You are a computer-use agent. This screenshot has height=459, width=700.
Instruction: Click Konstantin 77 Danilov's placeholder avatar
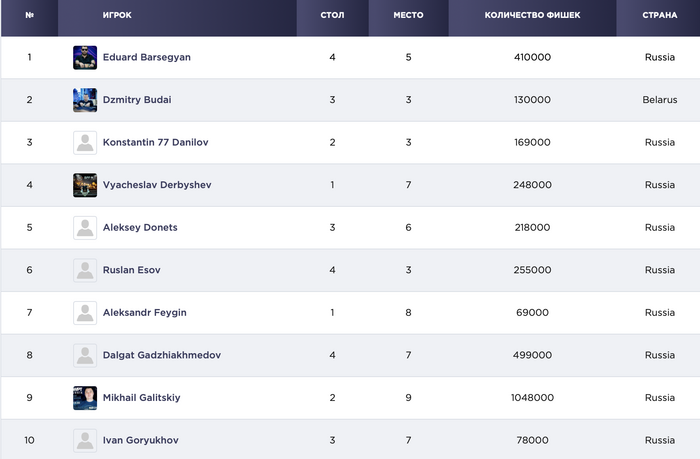(85, 142)
